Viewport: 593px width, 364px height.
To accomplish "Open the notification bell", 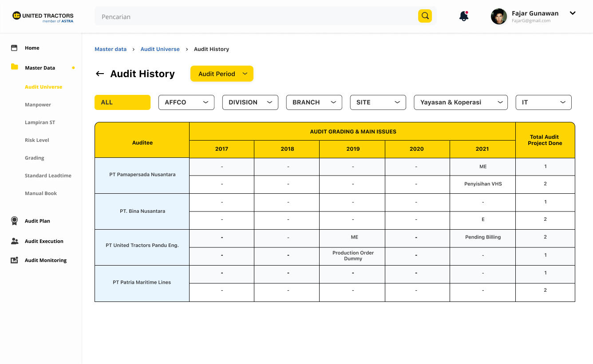I will [x=463, y=16].
